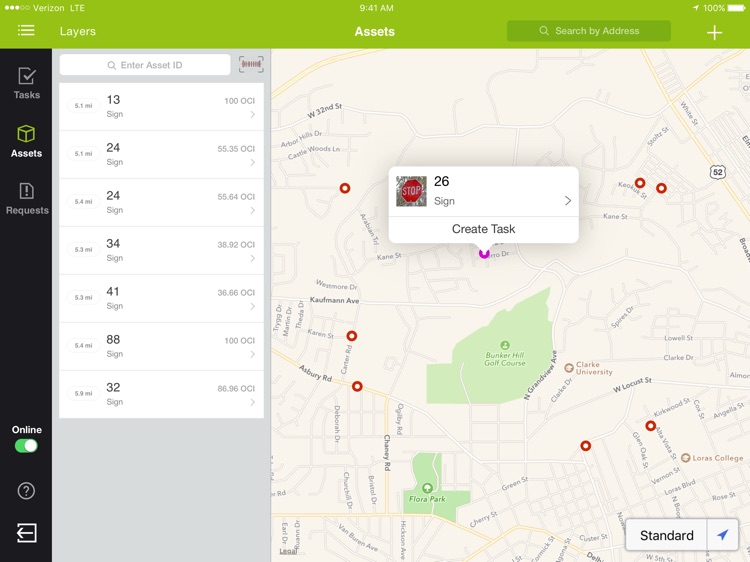Screen dimensions: 750x562
Task: Select marker below W Locust St
Action: [x=585, y=446]
